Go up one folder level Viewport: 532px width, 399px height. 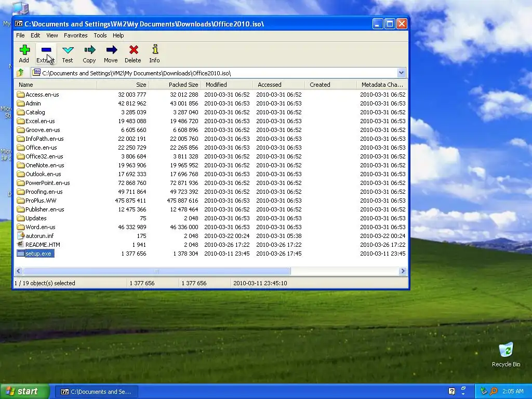[x=20, y=73]
